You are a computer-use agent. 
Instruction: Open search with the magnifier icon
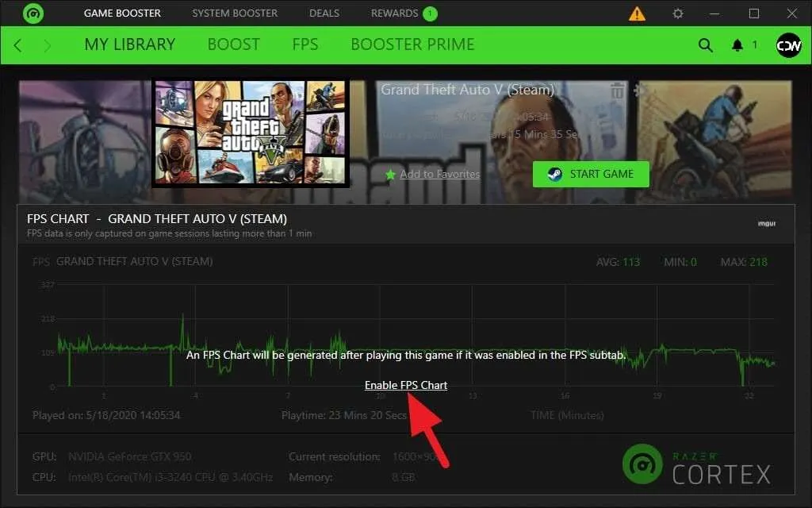click(705, 45)
